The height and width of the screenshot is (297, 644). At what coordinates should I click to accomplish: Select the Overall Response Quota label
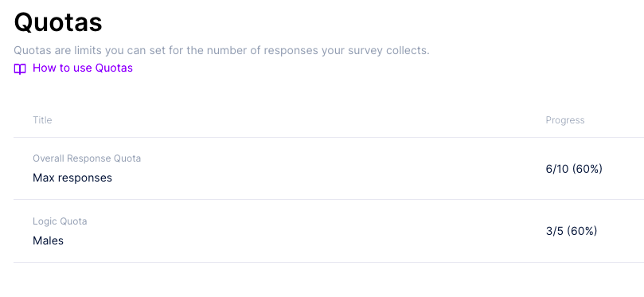pyautogui.click(x=87, y=158)
